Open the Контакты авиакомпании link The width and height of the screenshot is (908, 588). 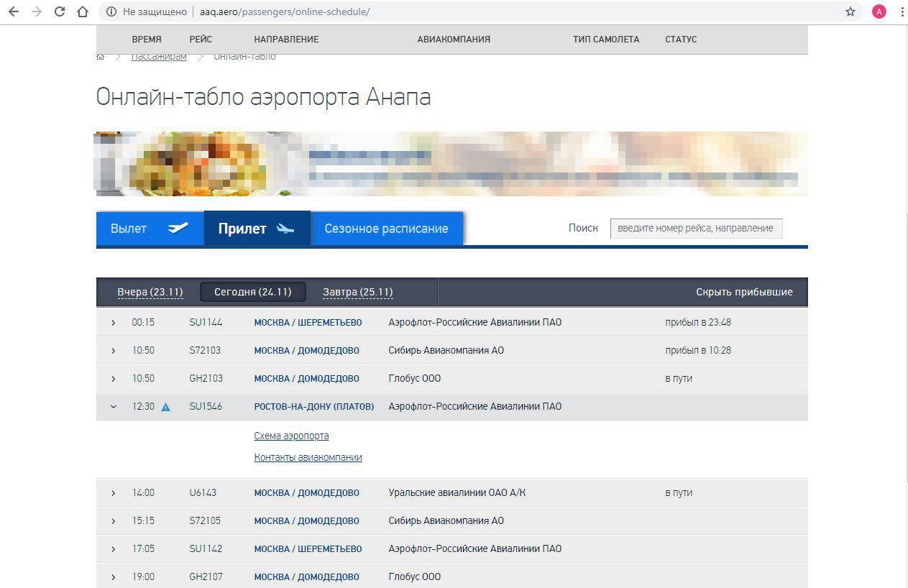308,457
